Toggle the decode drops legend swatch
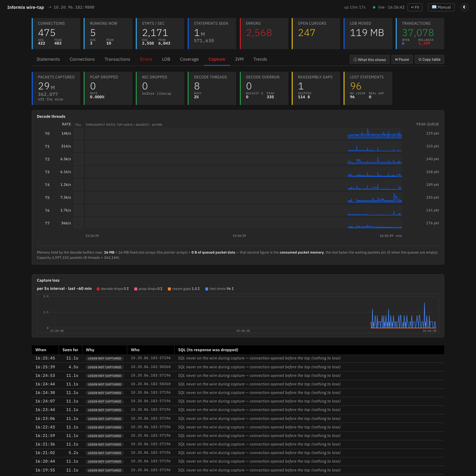 coord(98,289)
